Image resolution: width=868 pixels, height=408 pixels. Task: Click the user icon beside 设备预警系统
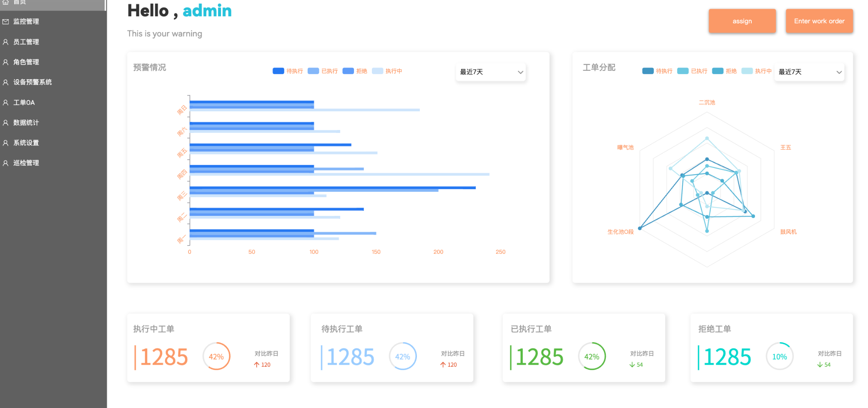pyautogui.click(x=6, y=83)
